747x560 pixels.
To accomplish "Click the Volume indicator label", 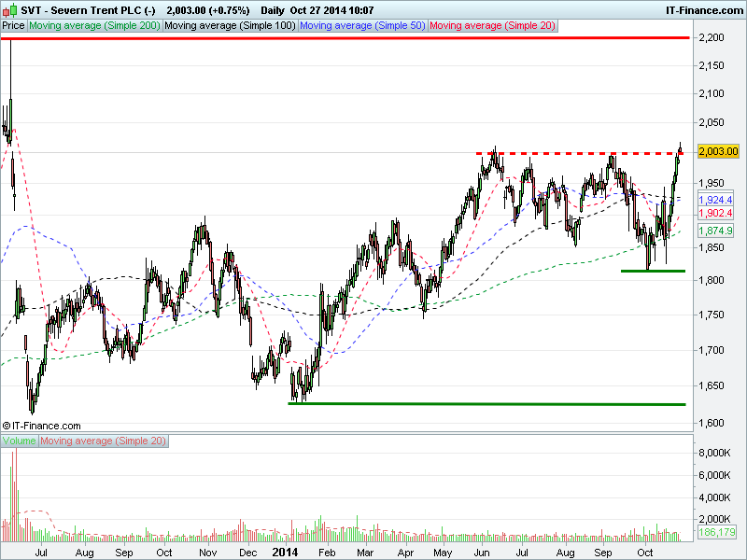I will 20,440.
